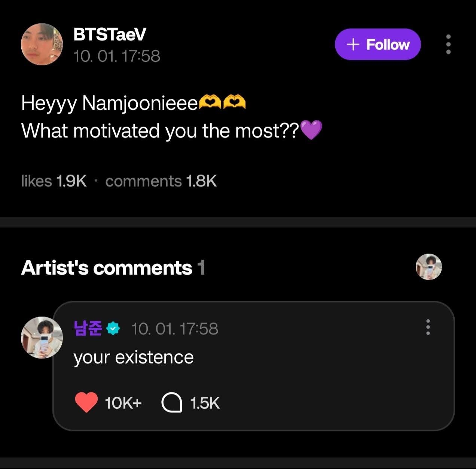
Task: Open replies via the comment bubble icon
Action: click(172, 403)
